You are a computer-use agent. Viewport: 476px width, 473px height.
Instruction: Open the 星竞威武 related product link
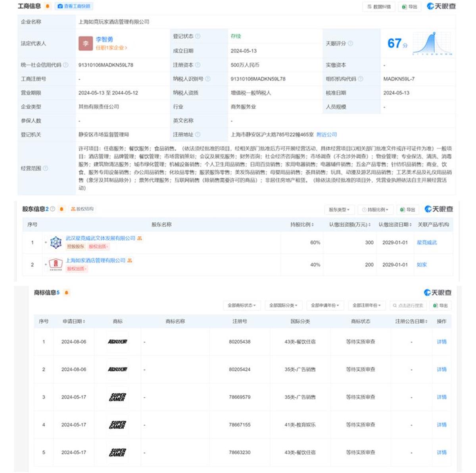point(427,243)
